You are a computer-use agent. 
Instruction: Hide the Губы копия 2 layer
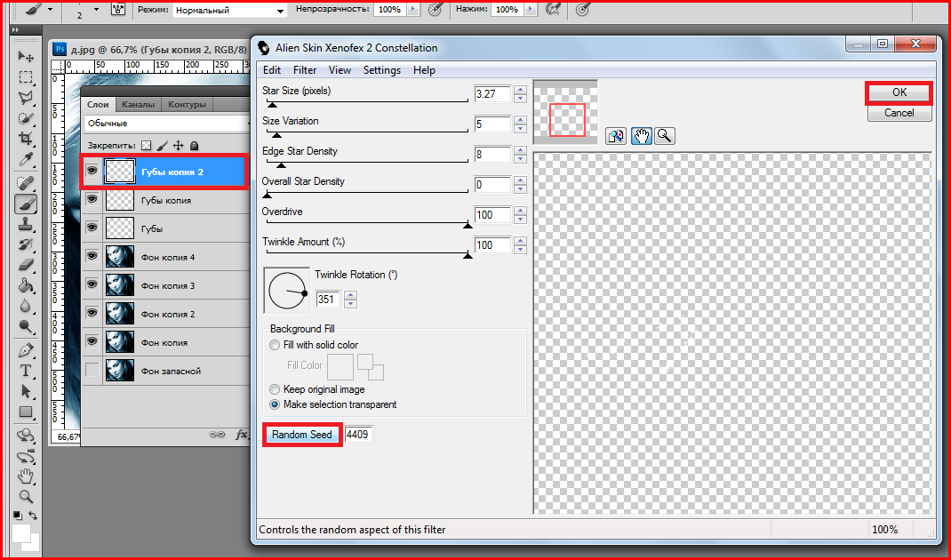point(92,172)
